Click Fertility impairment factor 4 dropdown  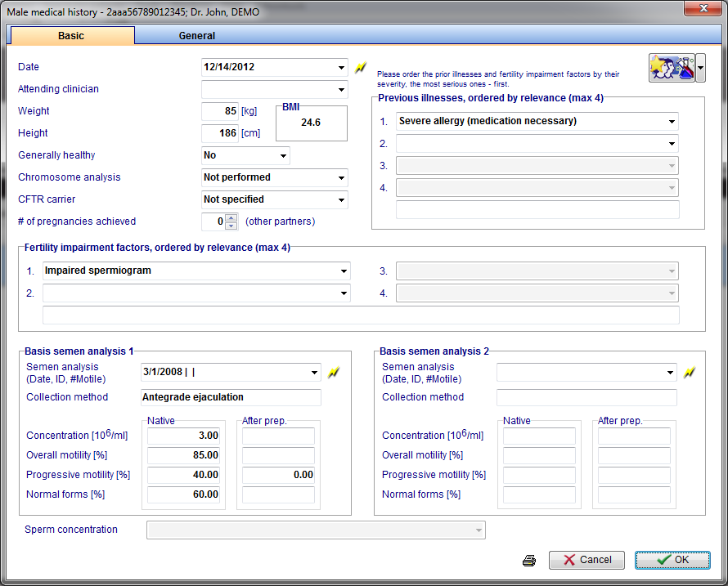tap(537, 293)
